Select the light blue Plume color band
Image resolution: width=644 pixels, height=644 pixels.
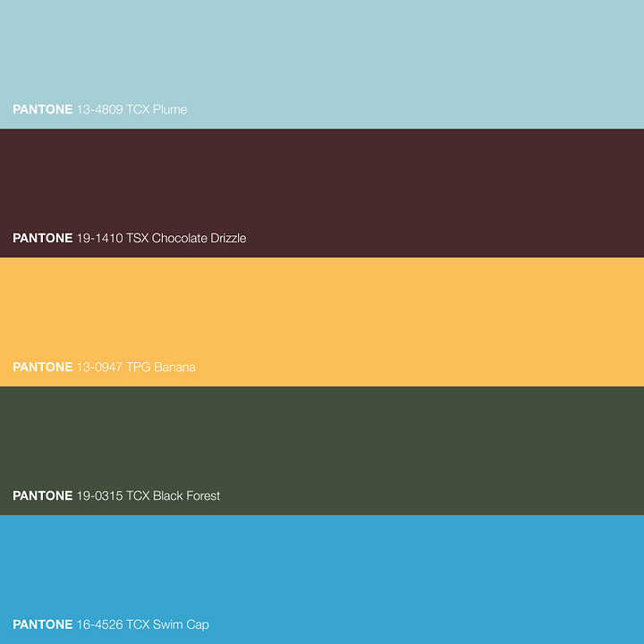point(322,64)
